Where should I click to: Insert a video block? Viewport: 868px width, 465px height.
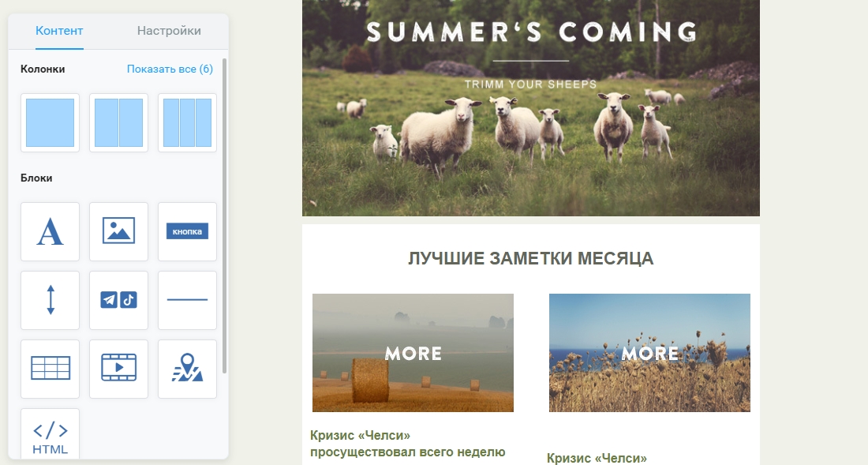click(118, 369)
